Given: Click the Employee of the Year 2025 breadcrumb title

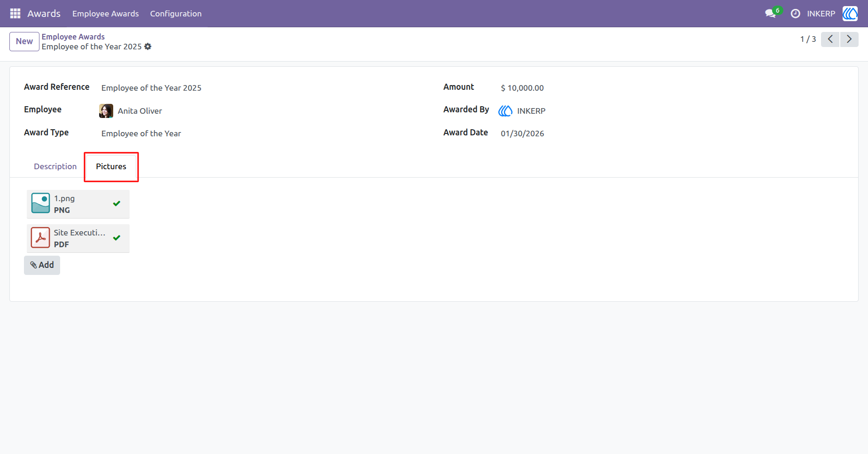Looking at the screenshot, I should click(92, 47).
